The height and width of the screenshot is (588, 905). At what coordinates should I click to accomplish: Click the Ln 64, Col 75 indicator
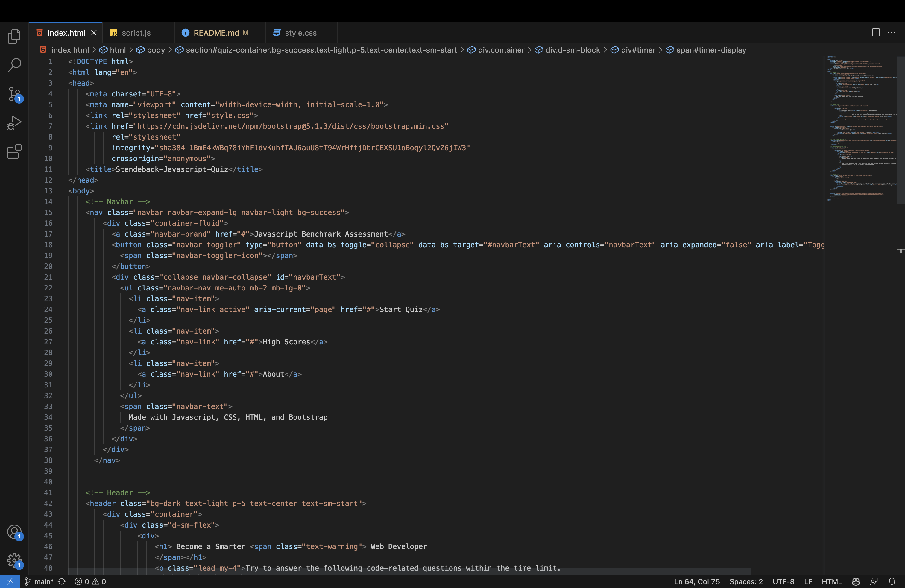click(x=697, y=581)
